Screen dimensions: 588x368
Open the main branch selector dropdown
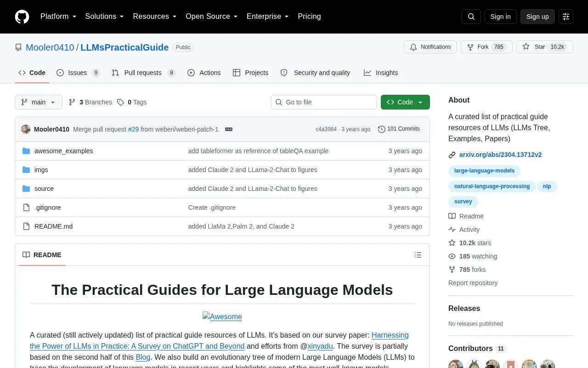pyautogui.click(x=39, y=102)
